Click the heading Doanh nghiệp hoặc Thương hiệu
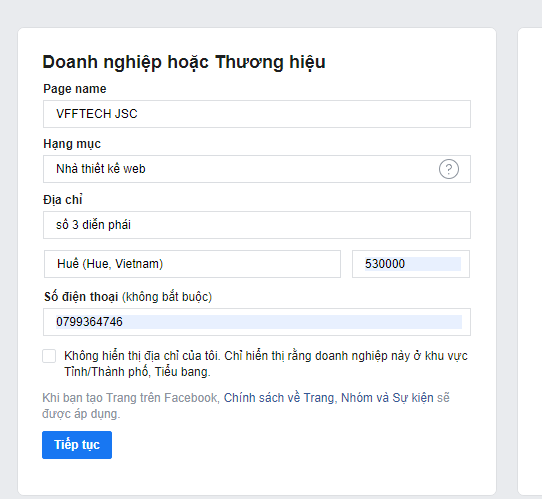The height and width of the screenshot is (499, 542). coord(184,63)
